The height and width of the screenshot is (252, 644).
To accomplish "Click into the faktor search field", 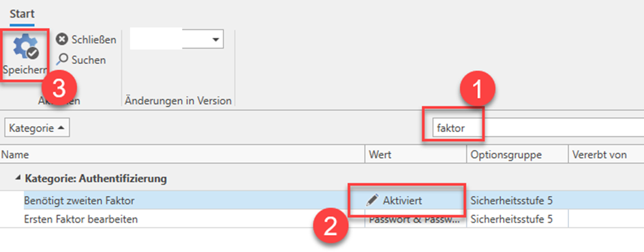I will click(532, 129).
